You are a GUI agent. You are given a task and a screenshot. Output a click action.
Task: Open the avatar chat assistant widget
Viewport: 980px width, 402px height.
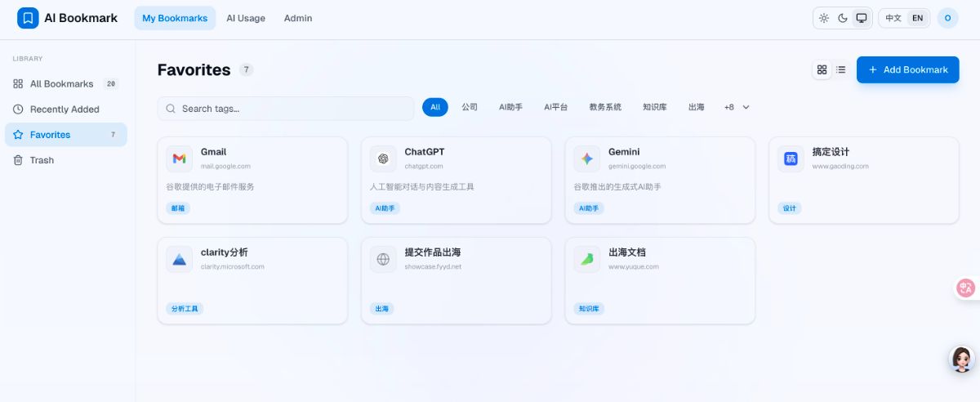962,359
